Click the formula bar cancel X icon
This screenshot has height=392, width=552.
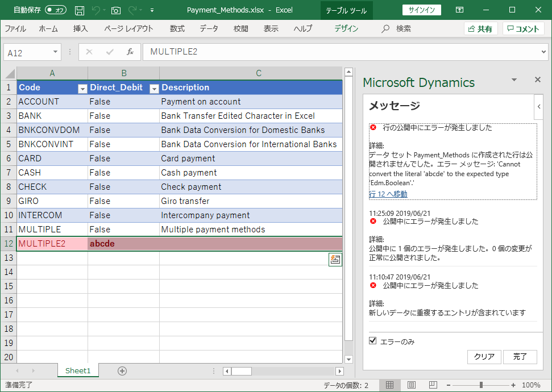coord(89,52)
